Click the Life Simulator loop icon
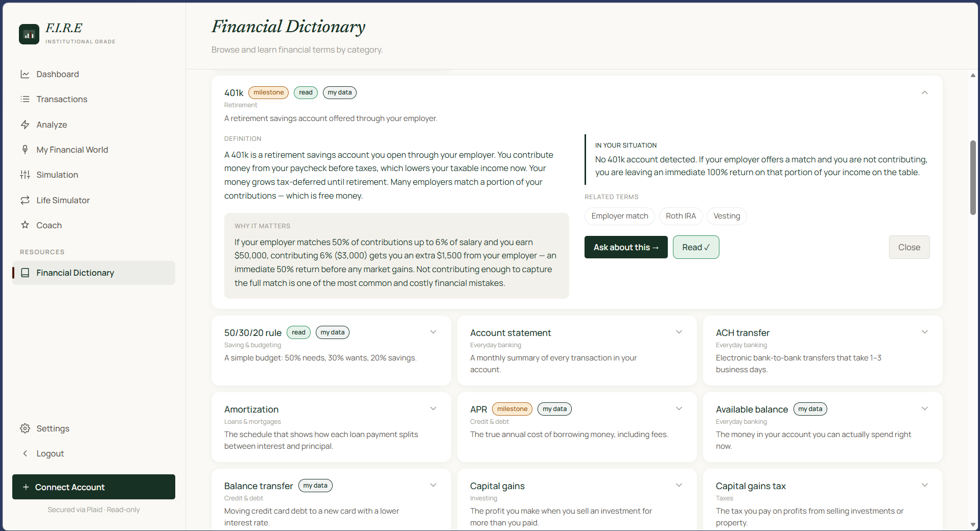The image size is (980, 531). (25, 200)
